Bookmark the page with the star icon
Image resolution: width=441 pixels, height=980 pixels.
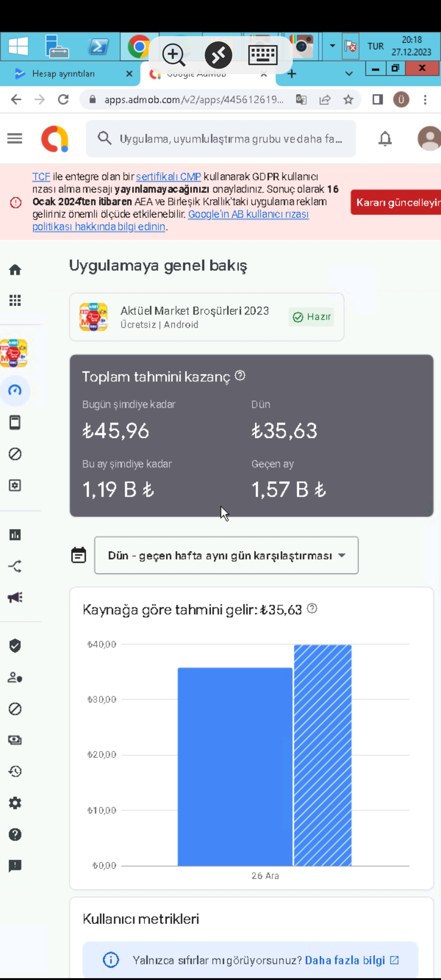[x=348, y=100]
